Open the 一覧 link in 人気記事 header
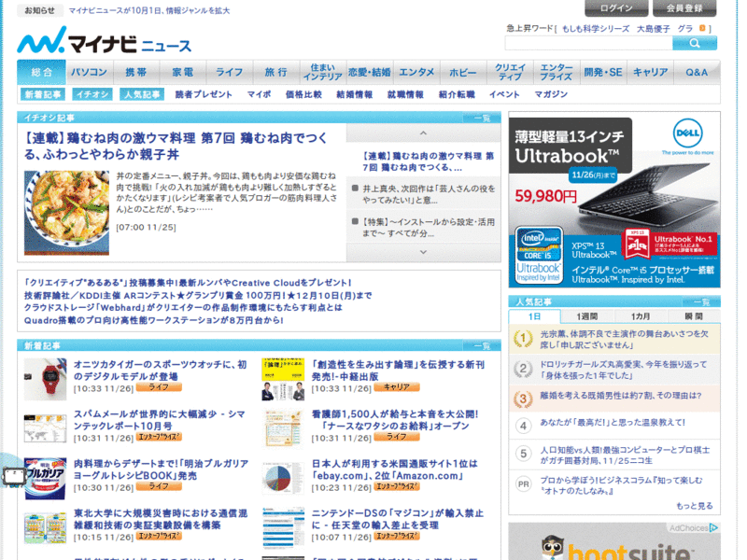The image size is (747, 560). [x=702, y=301]
